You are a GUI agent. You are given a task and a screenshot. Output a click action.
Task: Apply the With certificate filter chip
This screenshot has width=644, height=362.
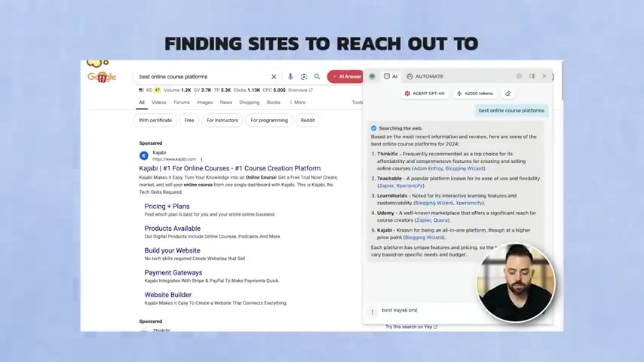(x=155, y=121)
